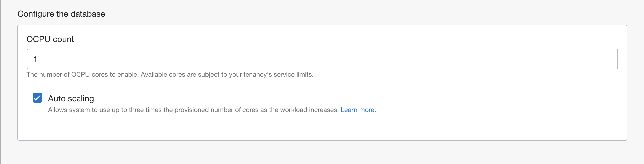Click the blue checkmark beside Auto scaling
The width and height of the screenshot is (644, 164).
click(x=37, y=98)
